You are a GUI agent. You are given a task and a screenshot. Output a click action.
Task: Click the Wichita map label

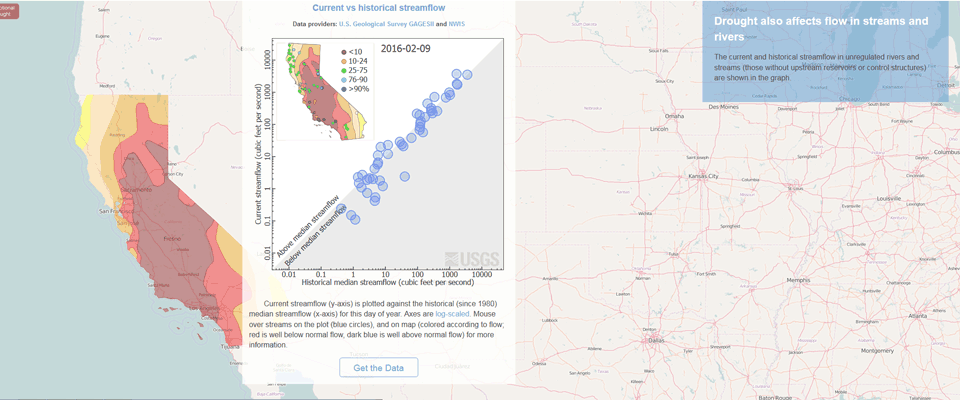point(645,214)
